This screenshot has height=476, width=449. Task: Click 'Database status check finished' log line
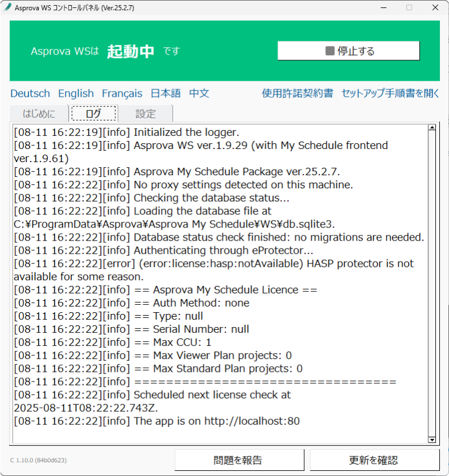click(x=219, y=237)
